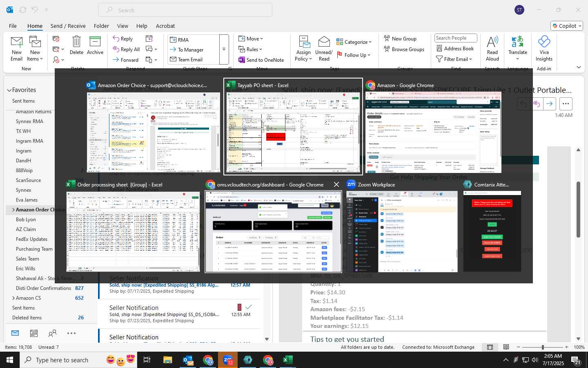
Task: Close the oms.vcloudtech.org dashboard Chrome window
Action: (x=336, y=185)
